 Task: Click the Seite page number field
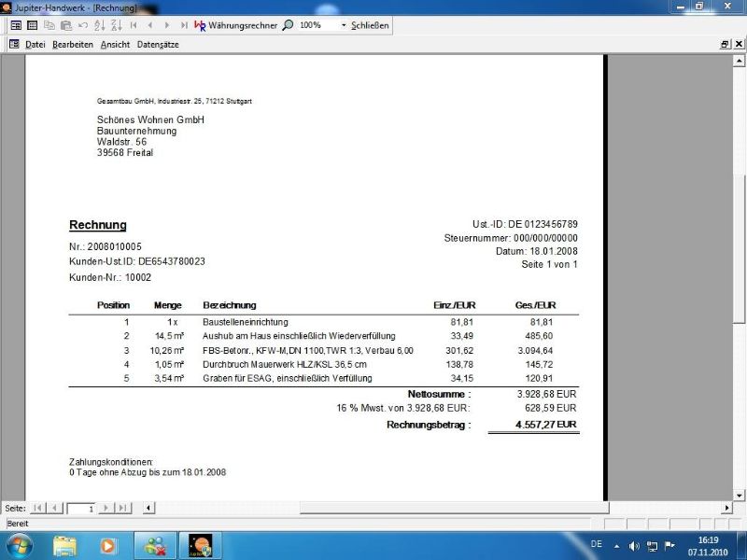78,508
